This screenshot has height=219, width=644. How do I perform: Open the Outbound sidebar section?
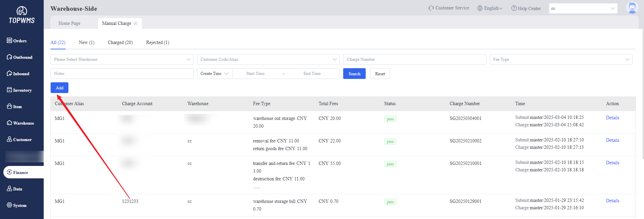point(19,57)
